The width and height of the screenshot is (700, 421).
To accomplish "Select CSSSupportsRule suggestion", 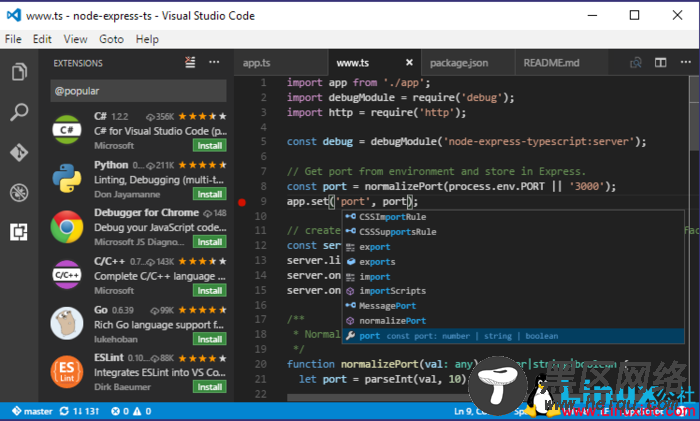I will coord(513,232).
